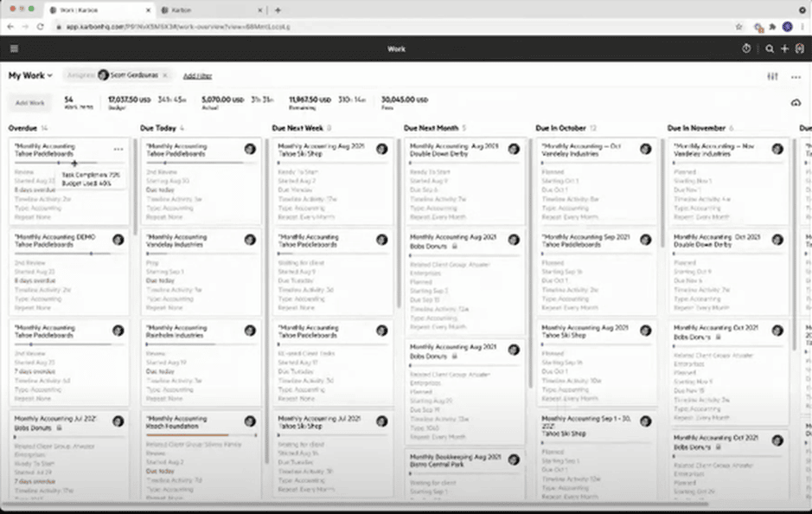
Task: Click the 17,037.50 USD budget total
Action: pos(129,100)
